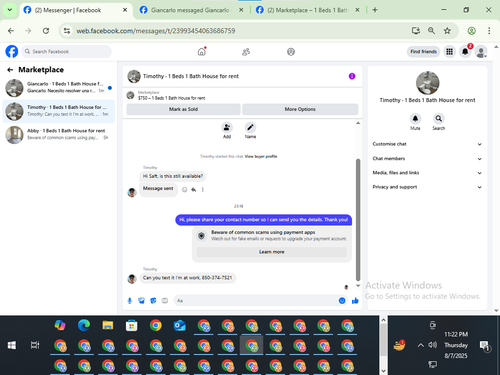The width and height of the screenshot is (500, 375).
Task: Open the Facebook logo home link
Action: [x=12, y=52]
